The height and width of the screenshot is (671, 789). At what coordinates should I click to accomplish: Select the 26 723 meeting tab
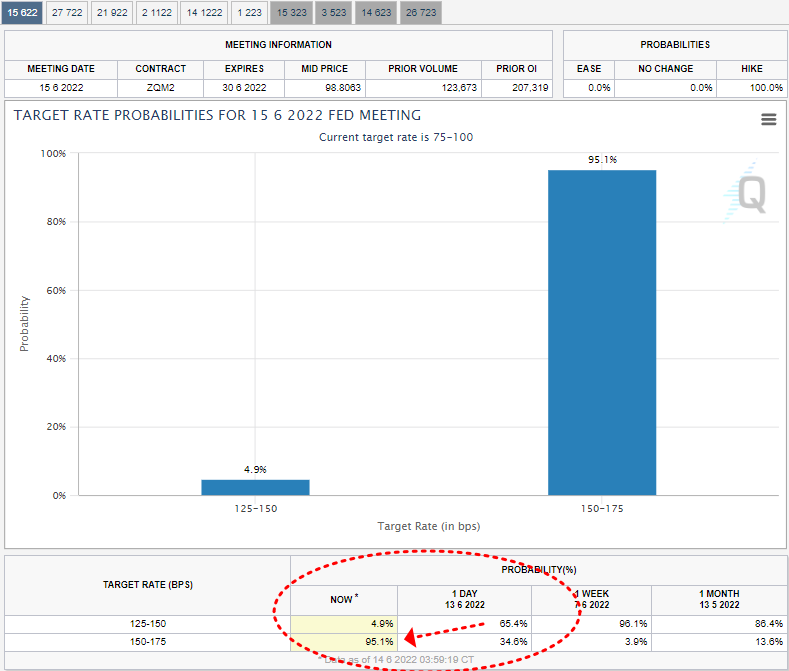(x=421, y=13)
